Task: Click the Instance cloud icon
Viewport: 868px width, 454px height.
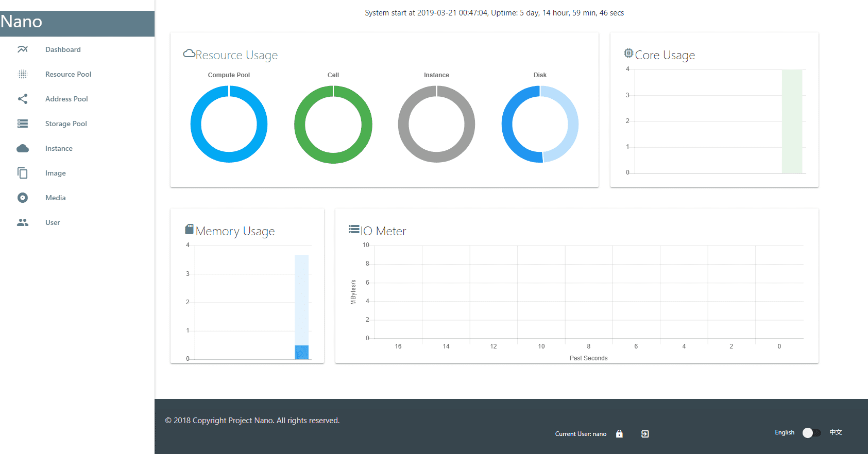Action: [23, 148]
